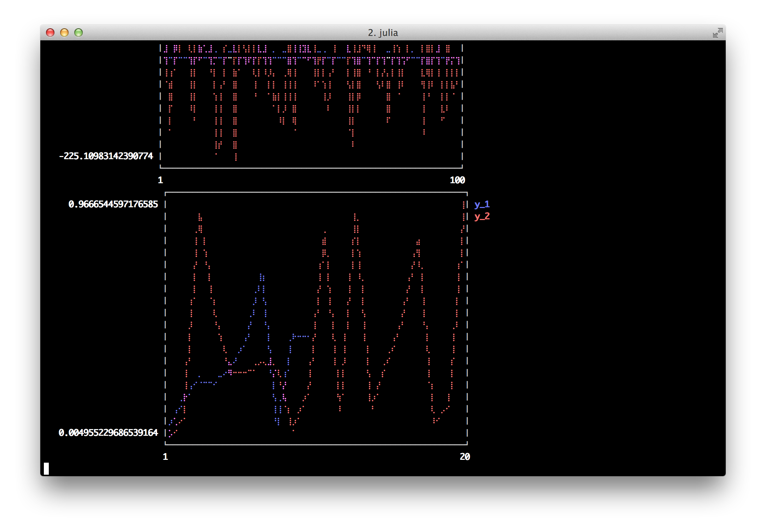Click the blue y_1 legend label
Screen dimensions: 766x532
(482, 204)
